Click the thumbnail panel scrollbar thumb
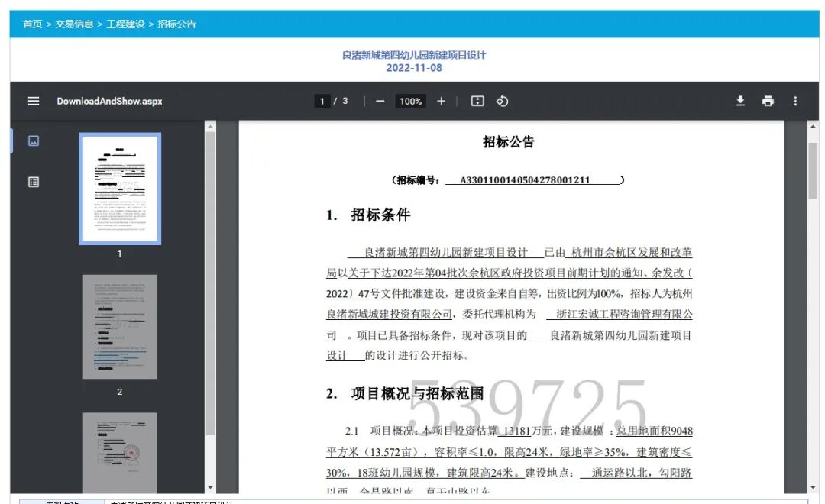 211,283
